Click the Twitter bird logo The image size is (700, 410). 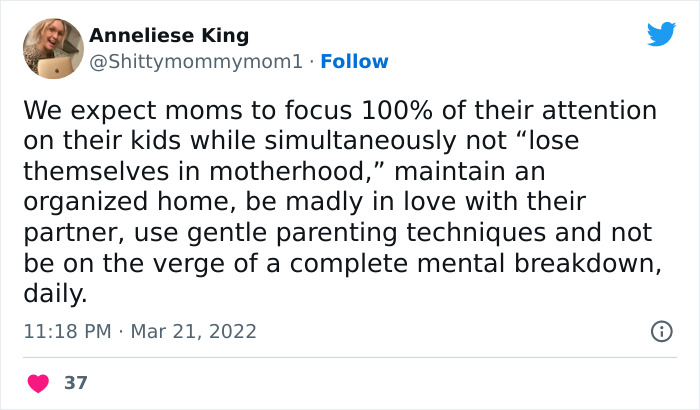click(x=661, y=34)
